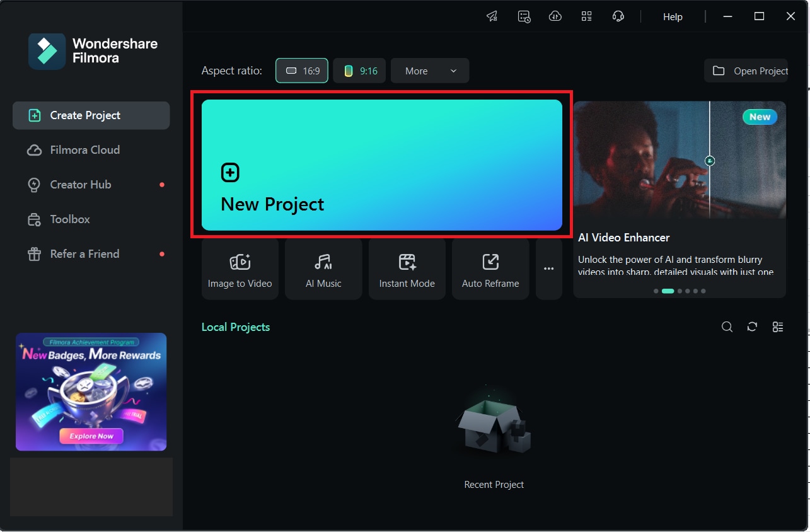The width and height of the screenshot is (810, 532).
Task: Open the Auto Reframe tool
Action: pyautogui.click(x=490, y=269)
